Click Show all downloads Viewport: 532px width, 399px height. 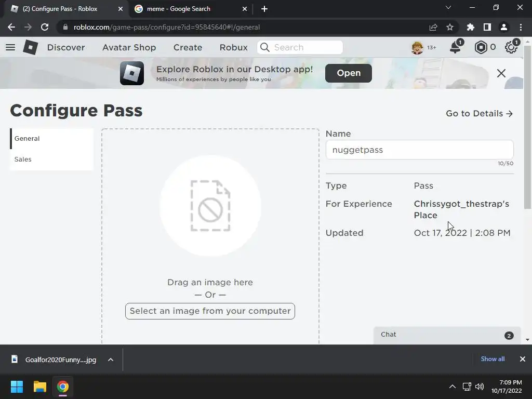click(x=493, y=359)
